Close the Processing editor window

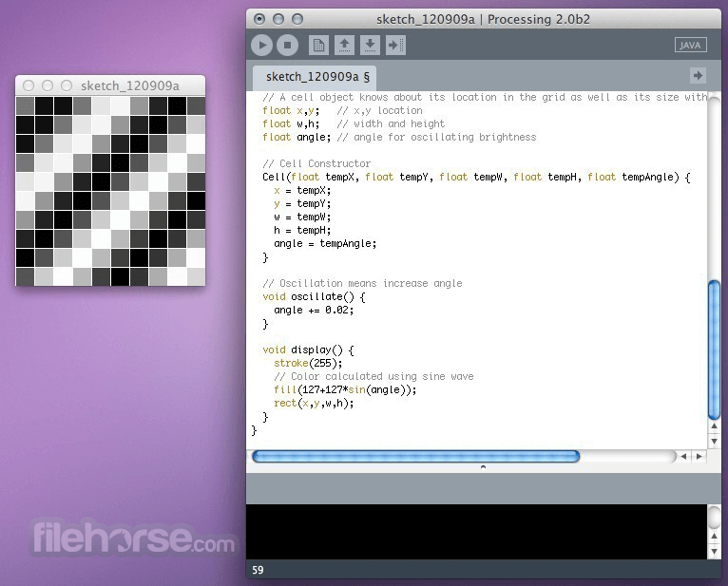259,19
